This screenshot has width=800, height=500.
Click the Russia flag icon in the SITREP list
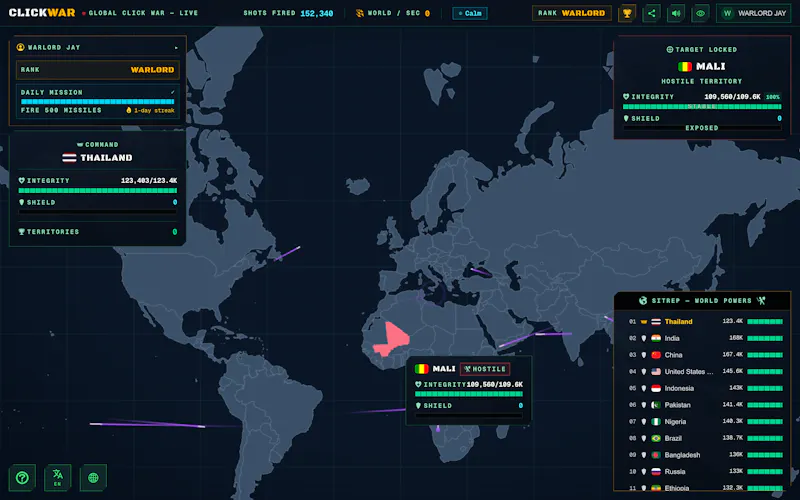pyautogui.click(x=656, y=471)
